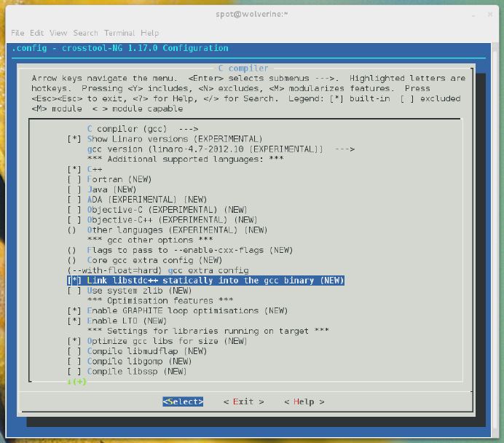Screen dimensions: 504x443
Task: Click the scroll-down (+) indicator
Action: (76, 382)
